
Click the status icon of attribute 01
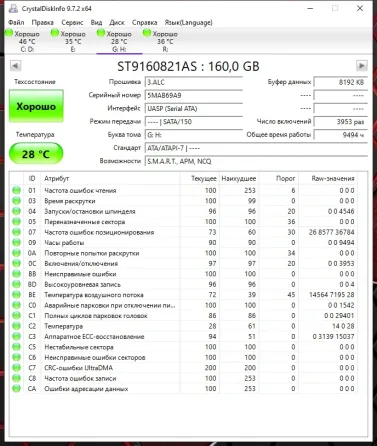16,190
